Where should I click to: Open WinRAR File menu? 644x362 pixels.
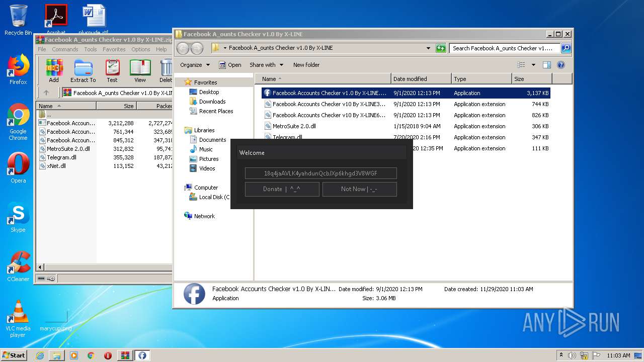pyautogui.click(x=42, y=49)
